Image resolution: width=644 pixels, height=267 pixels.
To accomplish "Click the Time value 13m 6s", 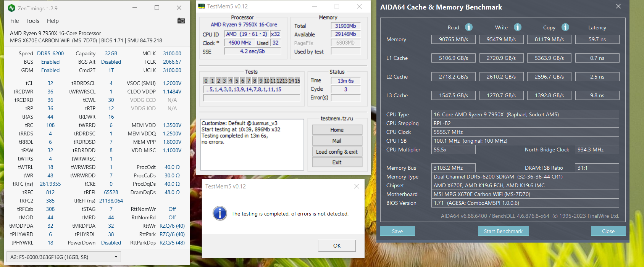I will (345, 80).
